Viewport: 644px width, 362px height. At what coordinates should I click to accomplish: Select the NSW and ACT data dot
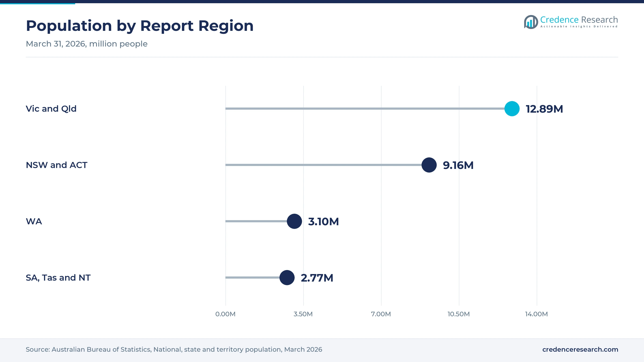429,165
